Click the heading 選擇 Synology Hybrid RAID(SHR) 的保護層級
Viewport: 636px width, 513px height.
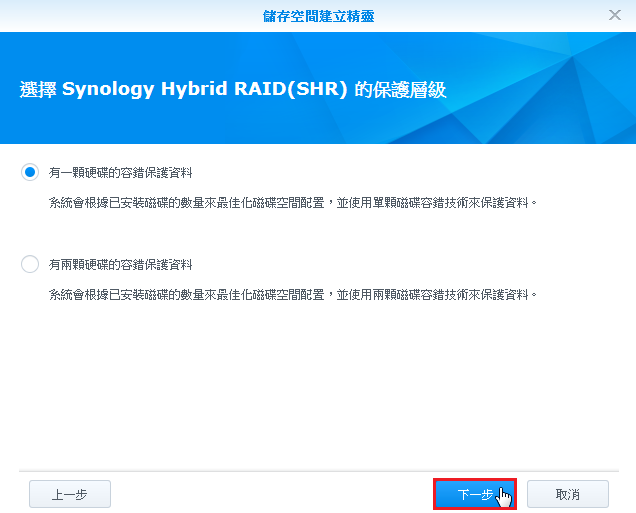[x=233, y=89]
